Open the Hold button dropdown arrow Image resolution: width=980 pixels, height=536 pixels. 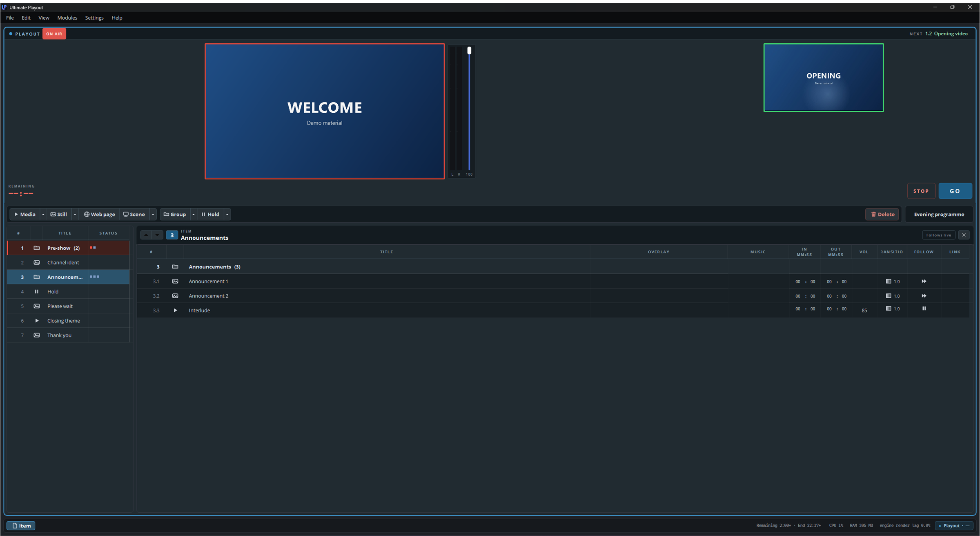(227, 214)
